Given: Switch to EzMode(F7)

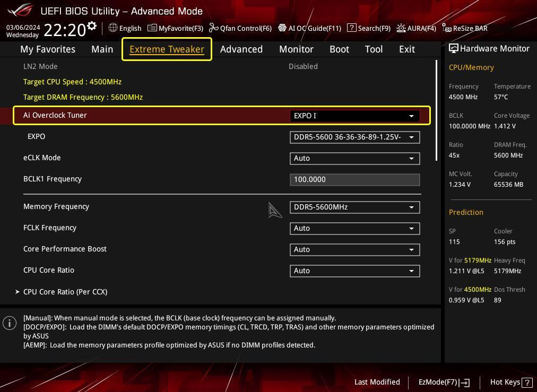Looking at the screenshot, I should pyautogui.click(x=444, y=382).
